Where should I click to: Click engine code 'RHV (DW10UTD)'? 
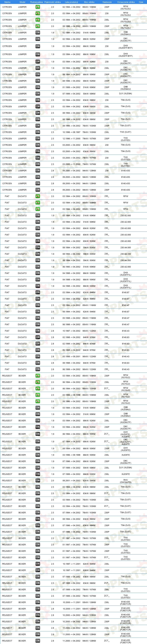126,481
